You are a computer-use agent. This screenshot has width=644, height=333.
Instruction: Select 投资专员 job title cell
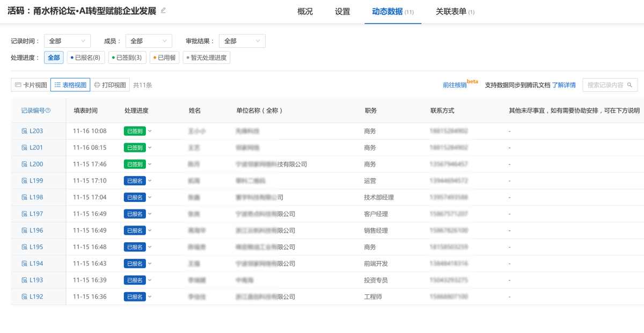coord(376,281)
